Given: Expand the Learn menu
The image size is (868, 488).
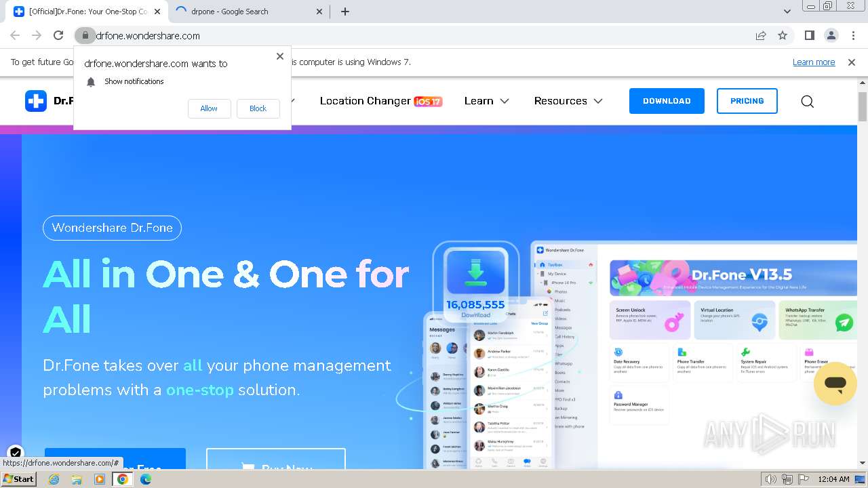Looking at the screenshot, I should point(486,101).
